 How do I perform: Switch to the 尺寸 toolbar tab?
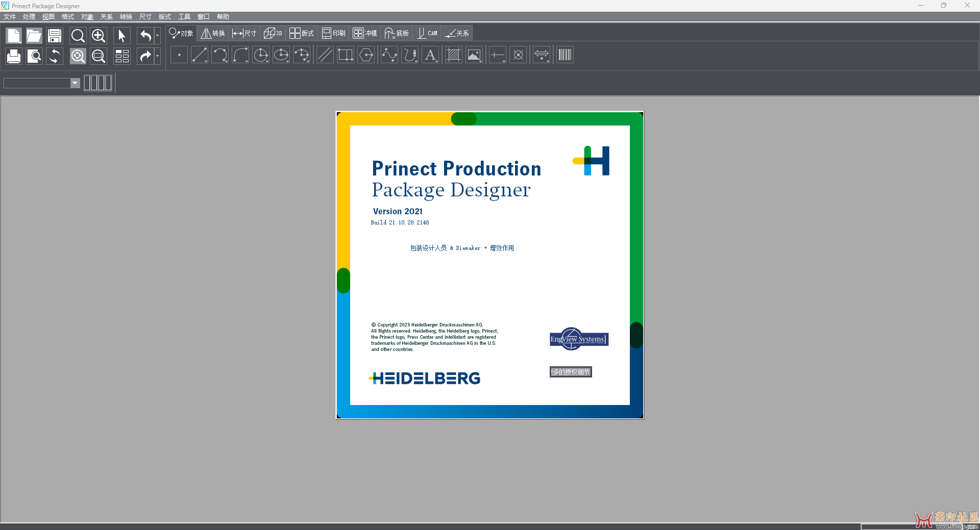(244, 33)
